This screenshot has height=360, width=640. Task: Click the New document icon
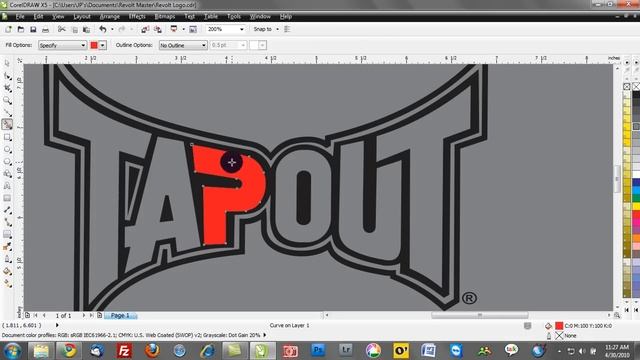click(x=8, y=29)
